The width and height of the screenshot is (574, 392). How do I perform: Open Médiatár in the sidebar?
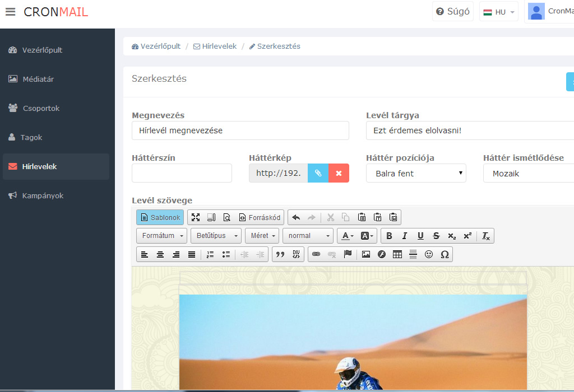pos(56,79)
